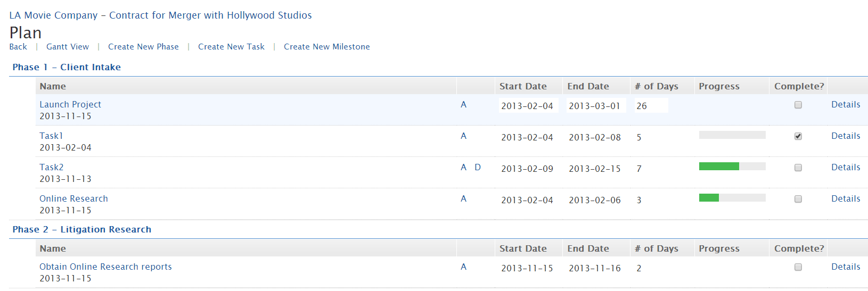Click the 'A' indicator in Task1 row

463,136
